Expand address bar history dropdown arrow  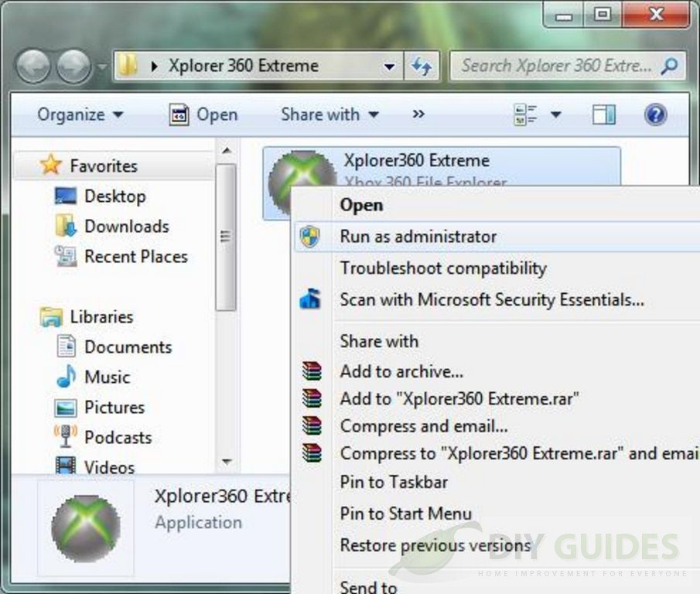pyautogui.click(x=389, y=67)
